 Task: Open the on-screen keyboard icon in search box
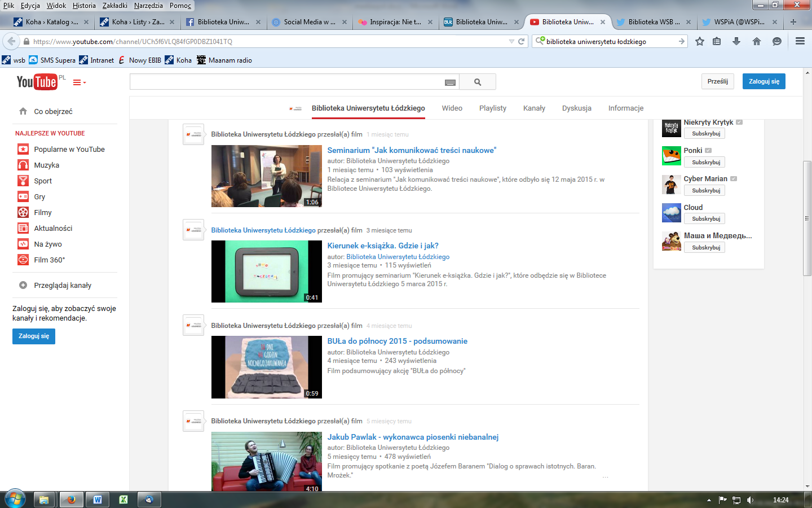click(450, 82)
